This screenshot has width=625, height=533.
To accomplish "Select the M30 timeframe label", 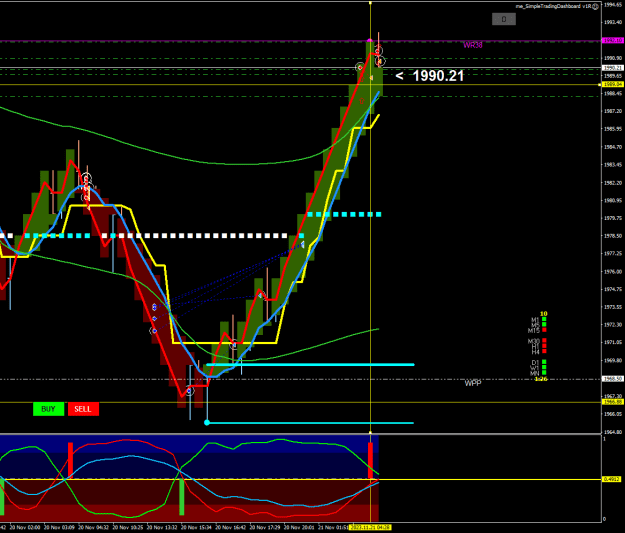I will click(534, 341).
